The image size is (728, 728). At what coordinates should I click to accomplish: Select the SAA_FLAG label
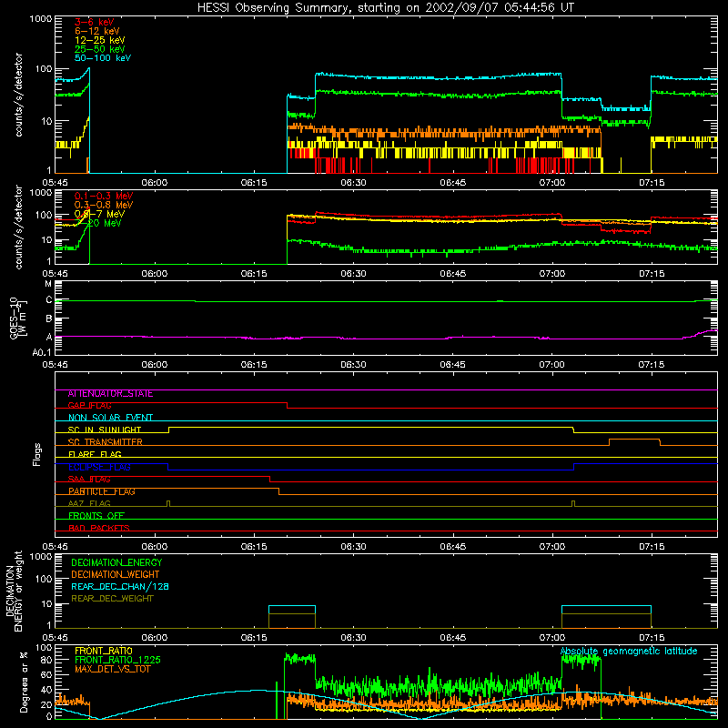point(89,480)
